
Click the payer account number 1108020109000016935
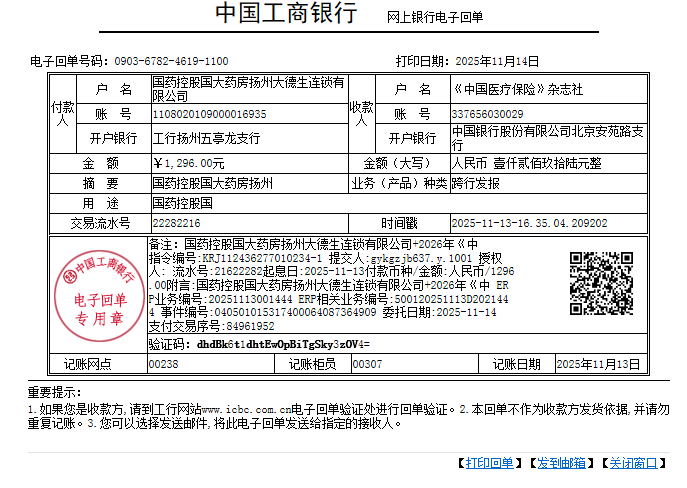(209, 114)
